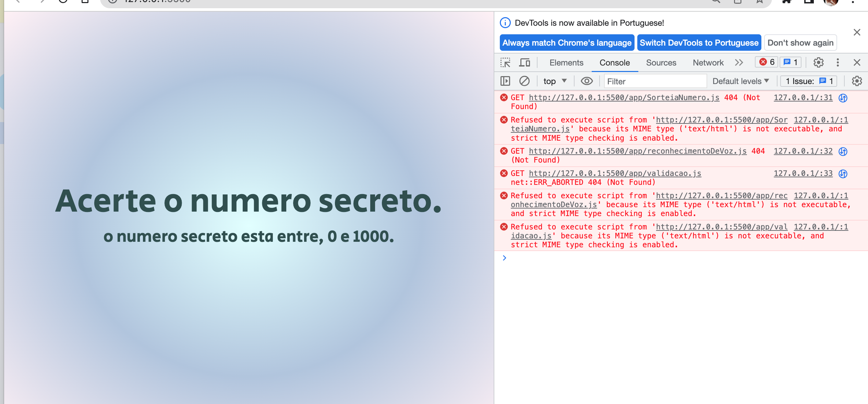868x404 pixels.
Task: Dismiss the language notification bar
Action: point(857,32)
